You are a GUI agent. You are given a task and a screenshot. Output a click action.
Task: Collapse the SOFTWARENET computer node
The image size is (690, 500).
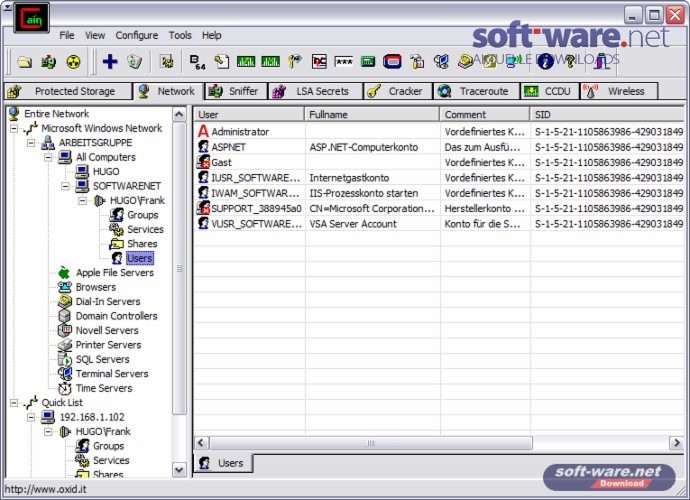click(65, 186)
